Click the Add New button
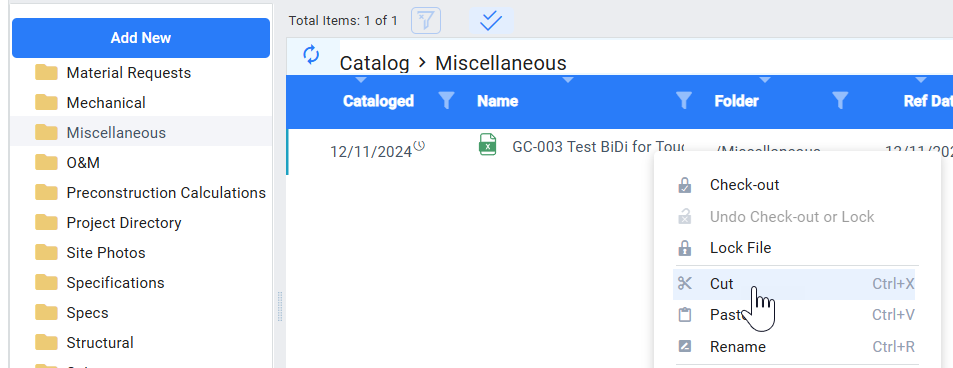Image resolution: width=953 pixels, height=368 pixels. 141,38
